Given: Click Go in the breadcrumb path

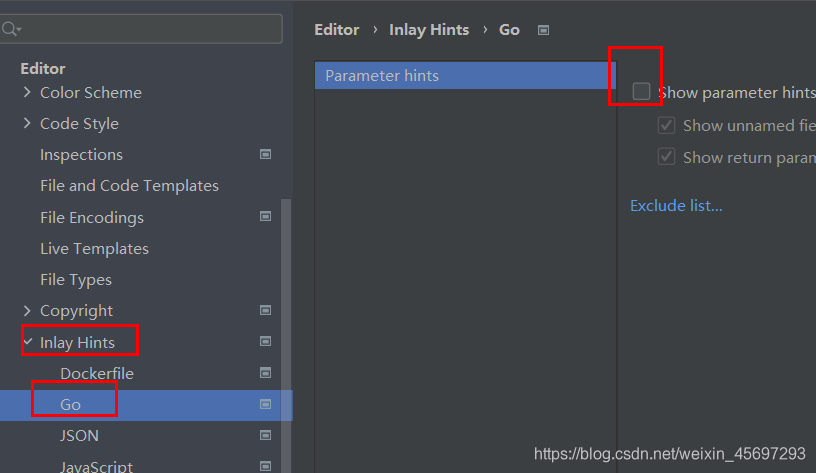Looking at the screenshot, I should click(509, 30).
